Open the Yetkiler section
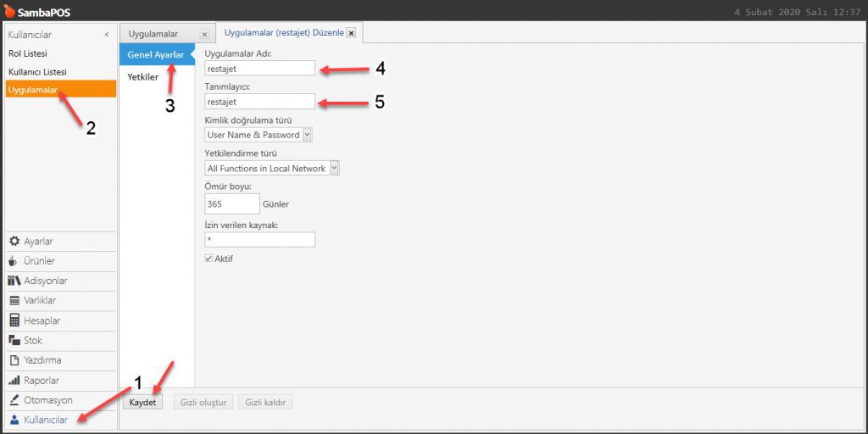868x434 pixels. click(x=143, y=77)
